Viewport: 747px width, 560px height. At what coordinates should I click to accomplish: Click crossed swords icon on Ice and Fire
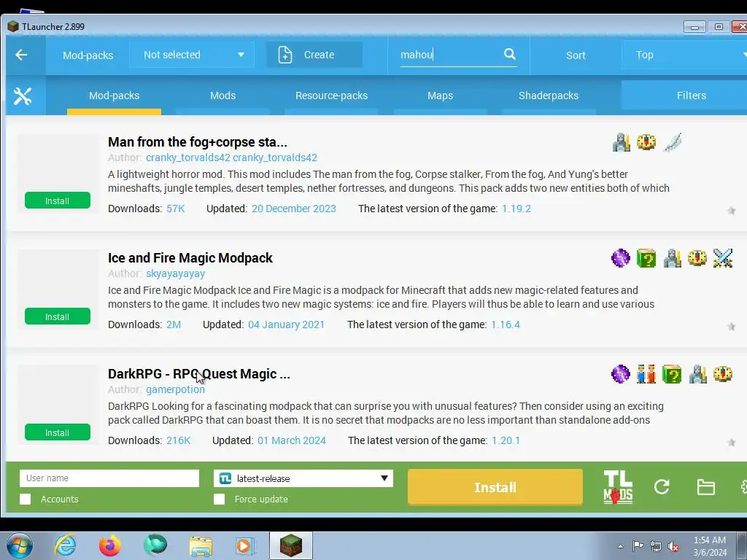723,258
